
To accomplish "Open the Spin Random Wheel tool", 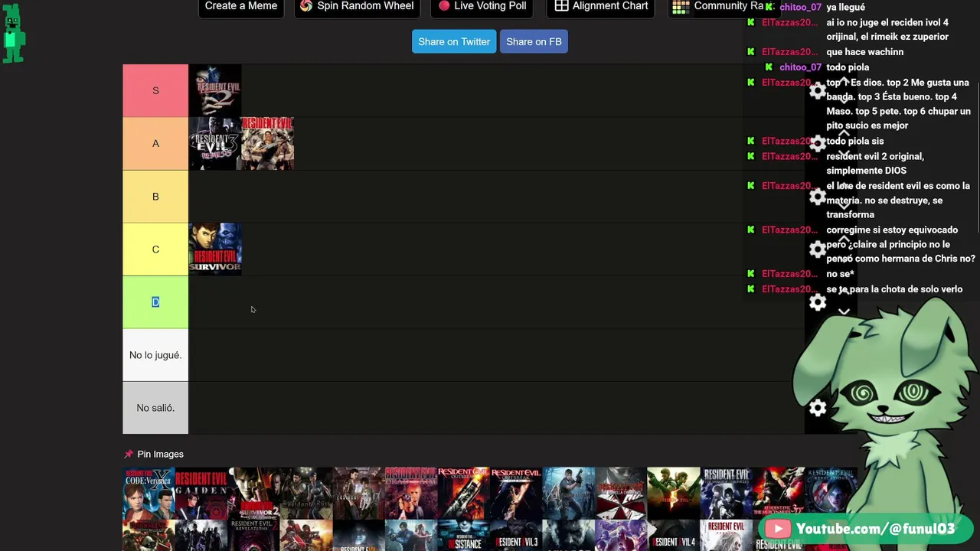I will point(357,6).
